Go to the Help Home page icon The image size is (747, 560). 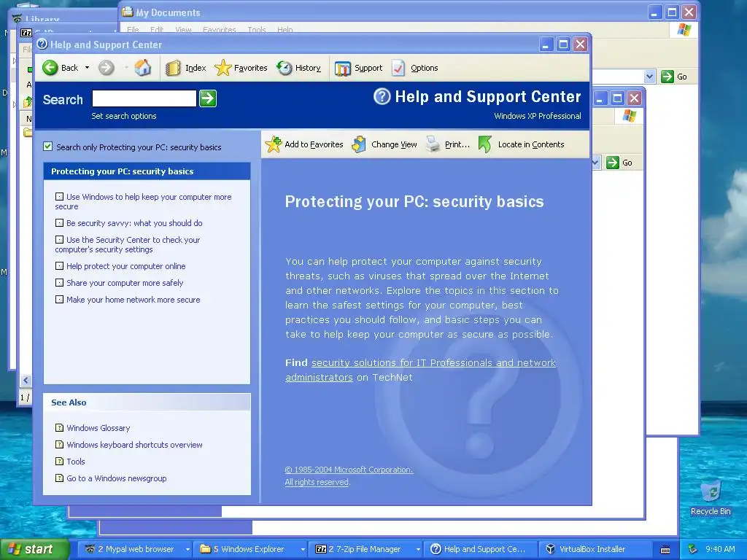(142, 68)
